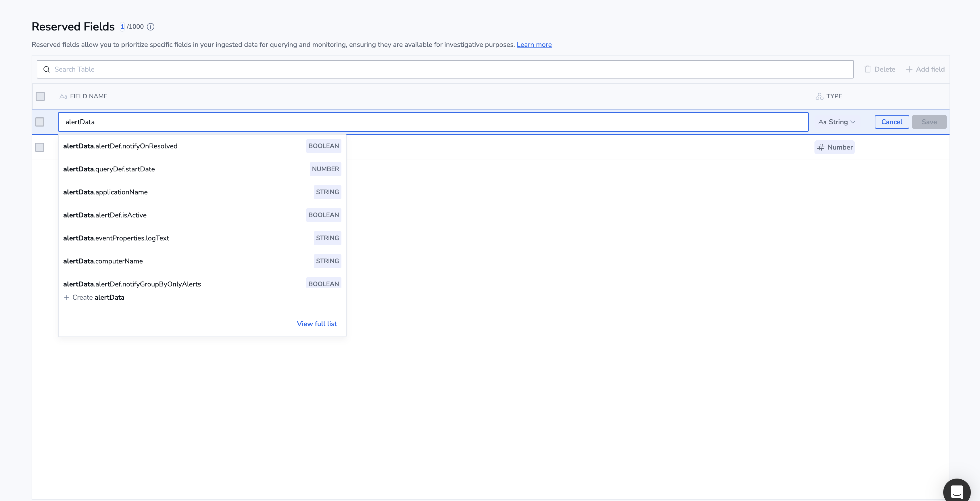Click the TYPE column header text
980x501 pixels.
click(834, 96)
